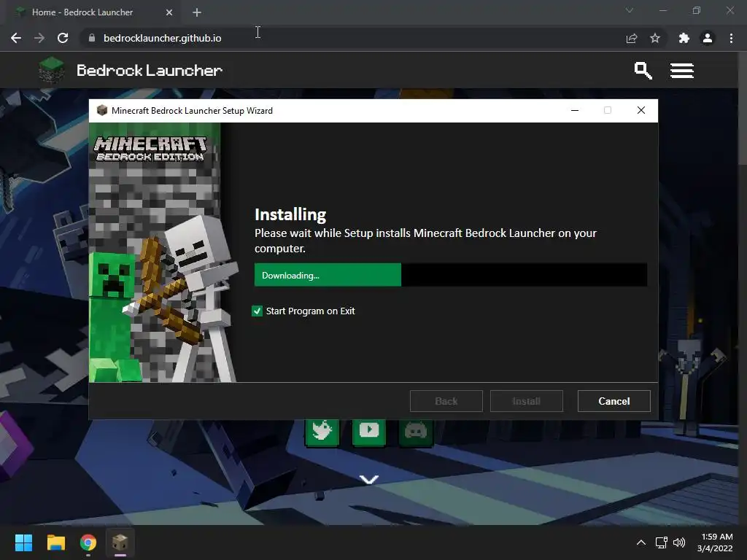Click the disabled Install button
The image size is (747, 560).
click(527, 401)
